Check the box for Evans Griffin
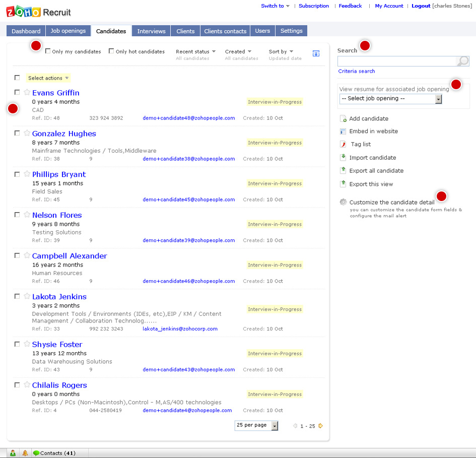476x458 pixels. pyautogui.click(x=17, y=92)
